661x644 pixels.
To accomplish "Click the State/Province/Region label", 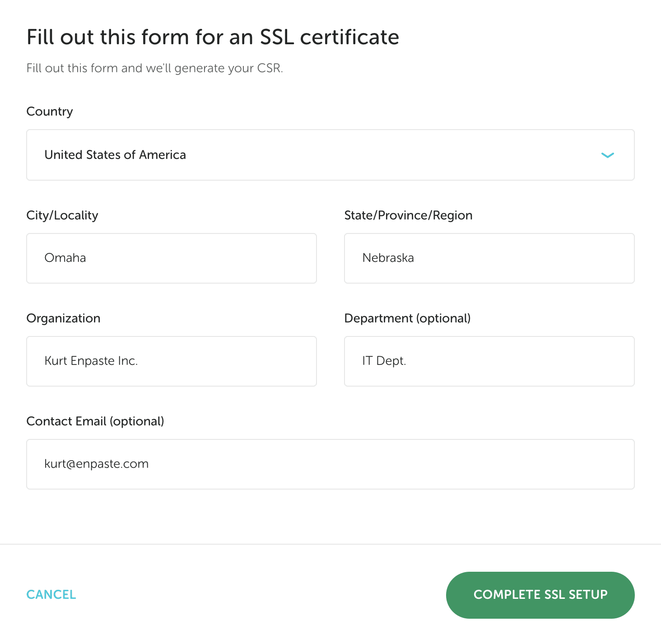I will click(x=408, y=215).
